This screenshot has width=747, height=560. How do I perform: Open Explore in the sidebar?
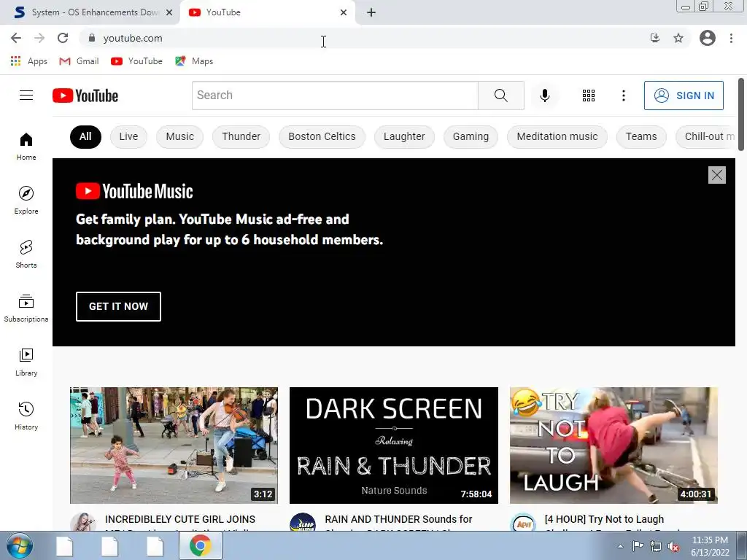point(26,200)
